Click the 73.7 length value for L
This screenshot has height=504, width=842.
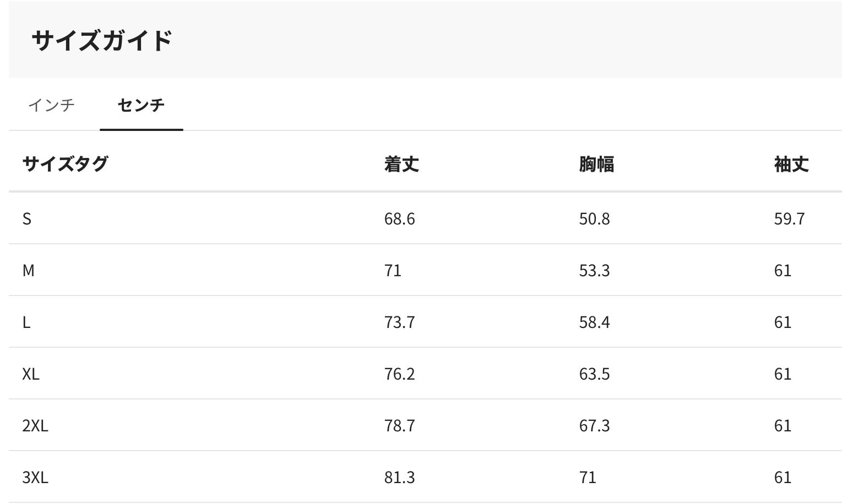tap(399, 322)
